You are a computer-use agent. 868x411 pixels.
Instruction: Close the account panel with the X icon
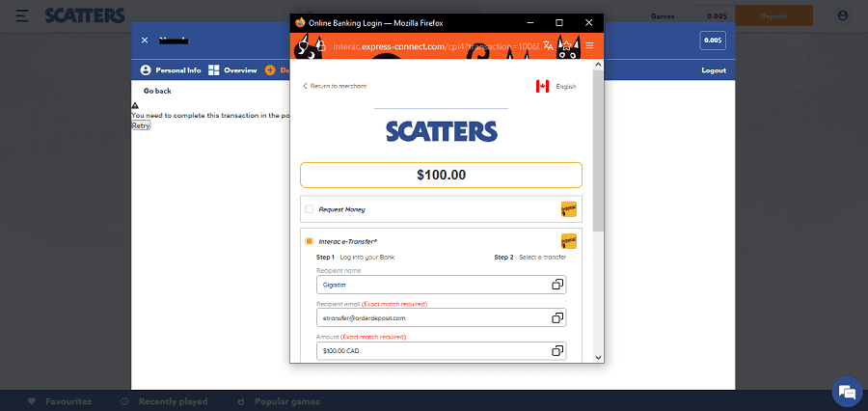pyautogui.click(x=145, y=40)
